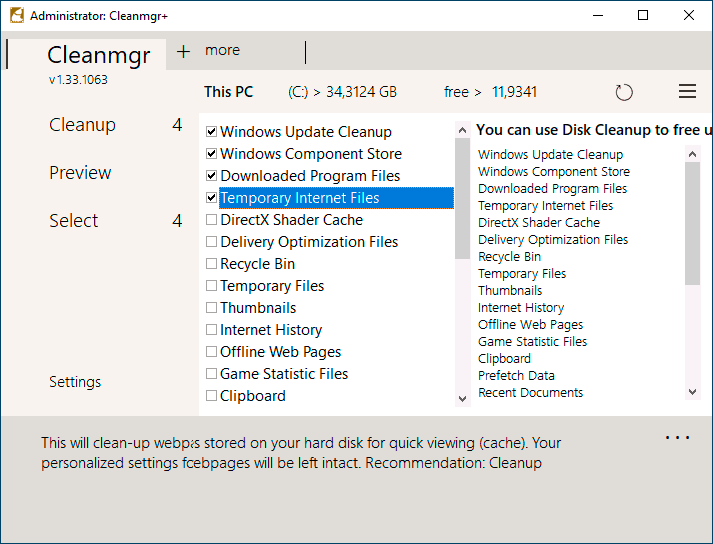Click the (C:) > 34,3124 GB drive text
713x544 pixels.
[342, 92]
